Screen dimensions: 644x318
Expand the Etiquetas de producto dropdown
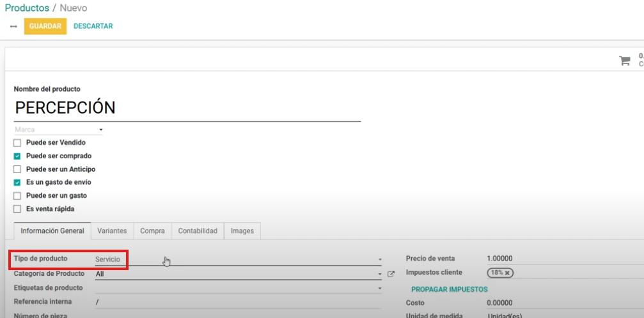click(379, 288)
